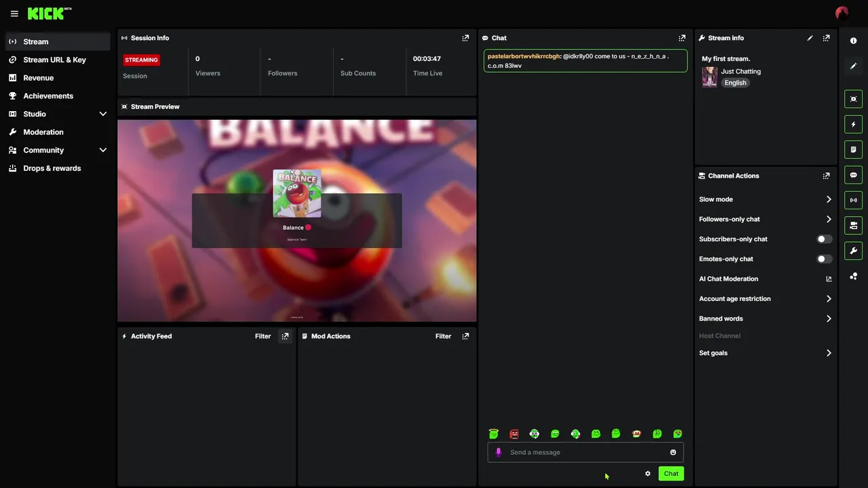Pop out the Mod Actions panel
The height and width of the screenshot is (488, 868).
tap(465, 336)
